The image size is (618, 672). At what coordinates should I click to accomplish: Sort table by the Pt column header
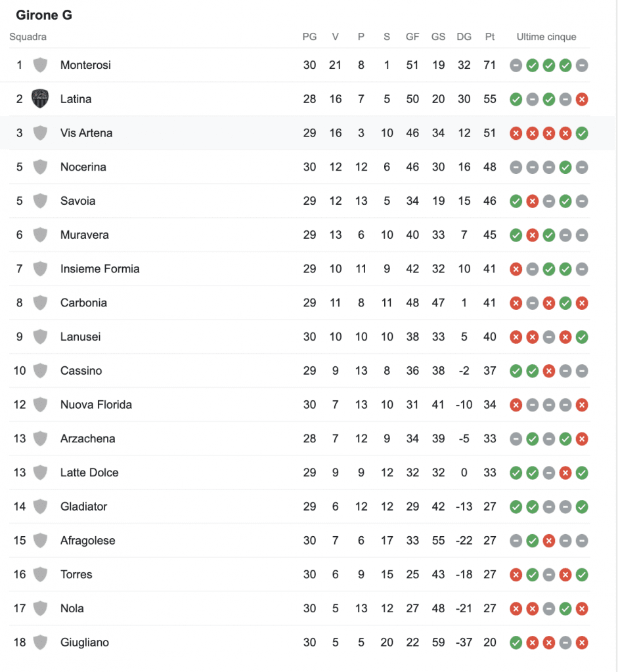click(490, 37)
